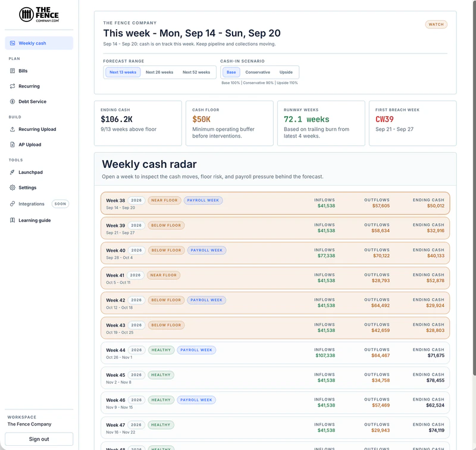Click the Runway Weeks card
Viewport: 476px width, 450px height.
coord(321,123)
